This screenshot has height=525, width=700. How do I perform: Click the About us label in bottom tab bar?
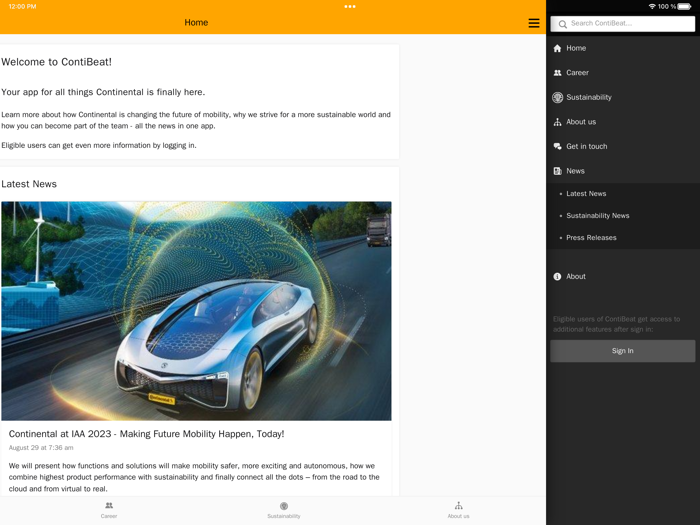(x=458, y=516)
